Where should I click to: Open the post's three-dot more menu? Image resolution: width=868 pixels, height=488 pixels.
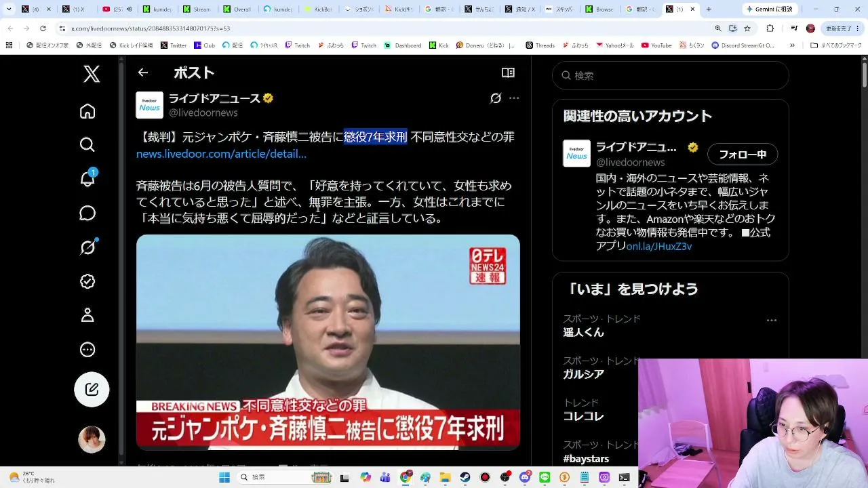[x=514, y=98]
